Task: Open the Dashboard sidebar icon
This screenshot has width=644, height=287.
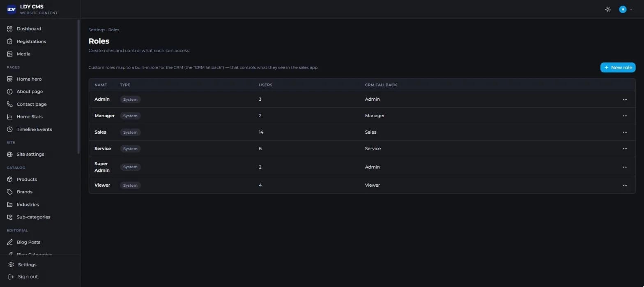Action: (x=10, y=29)
